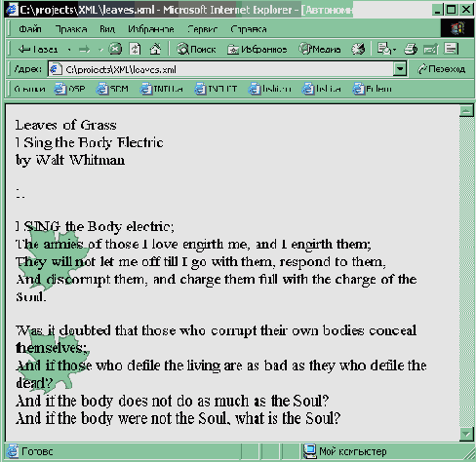476x462 pixels.
Task: Click the vertical scrollbar down arrow
Action: 466,434
